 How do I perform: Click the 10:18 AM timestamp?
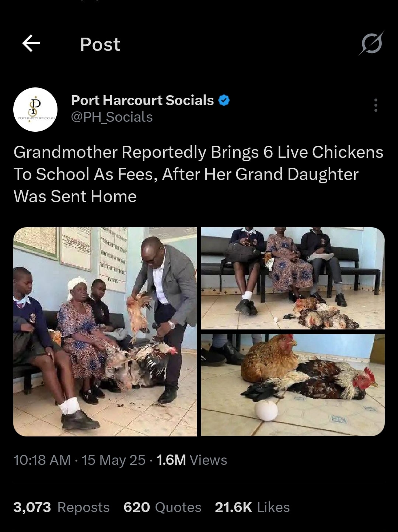[42, 460]
